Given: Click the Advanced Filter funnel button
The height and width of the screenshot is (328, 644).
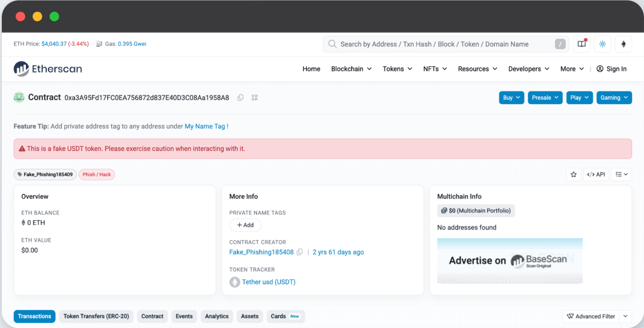Looking at the screenshot, I should pyautogui.click(x=591, y=316).
